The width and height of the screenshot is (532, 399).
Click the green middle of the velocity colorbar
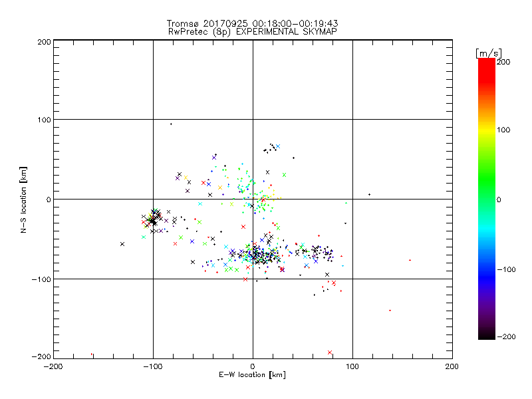pyautogui.click(x=487, y=199)
